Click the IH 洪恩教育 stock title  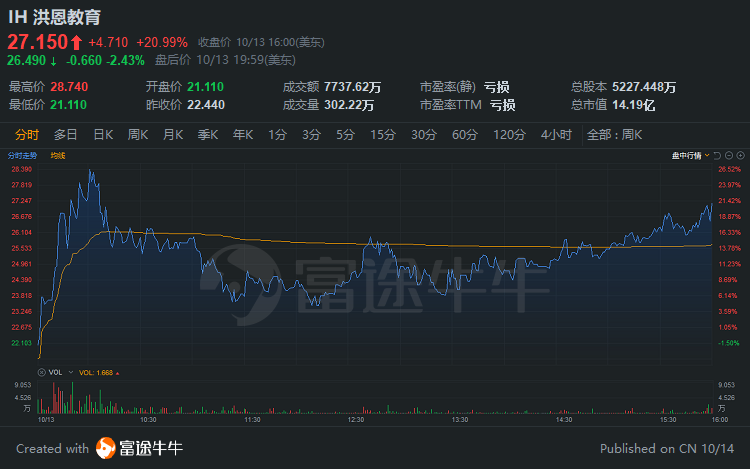54,18
